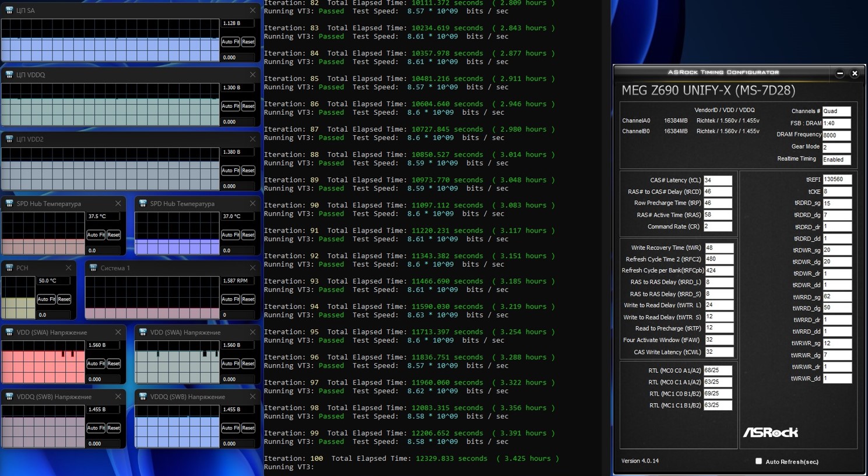868x476 pixels.
Task: Click the RAS# Active Time (tRAS) field
Action: pos(718,215)
